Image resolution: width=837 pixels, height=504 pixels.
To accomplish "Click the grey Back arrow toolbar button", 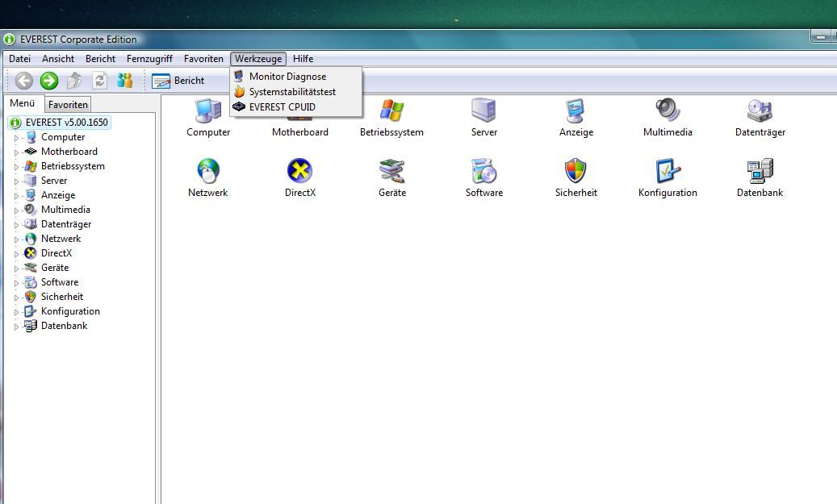I will [x=23, y=81].
